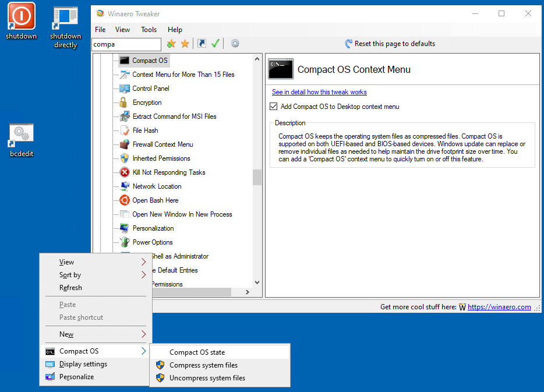Click the Winaero Tweaker title bar icon

[100, 13]
